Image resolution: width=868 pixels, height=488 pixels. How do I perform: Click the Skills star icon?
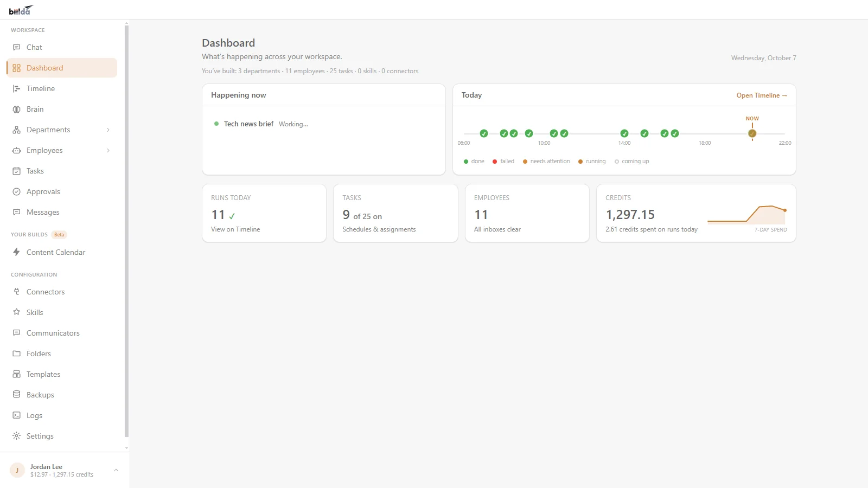[x=17, y=312]
